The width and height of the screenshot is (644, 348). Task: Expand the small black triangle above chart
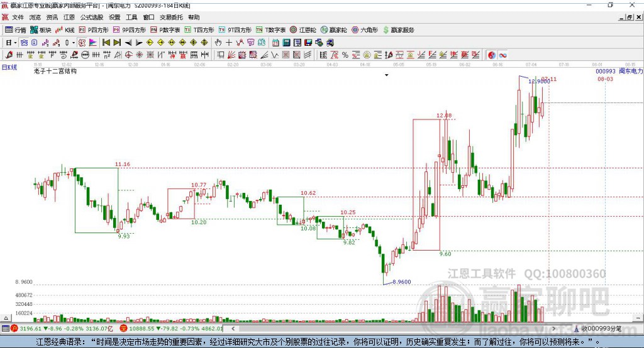(x=387, y=75)
